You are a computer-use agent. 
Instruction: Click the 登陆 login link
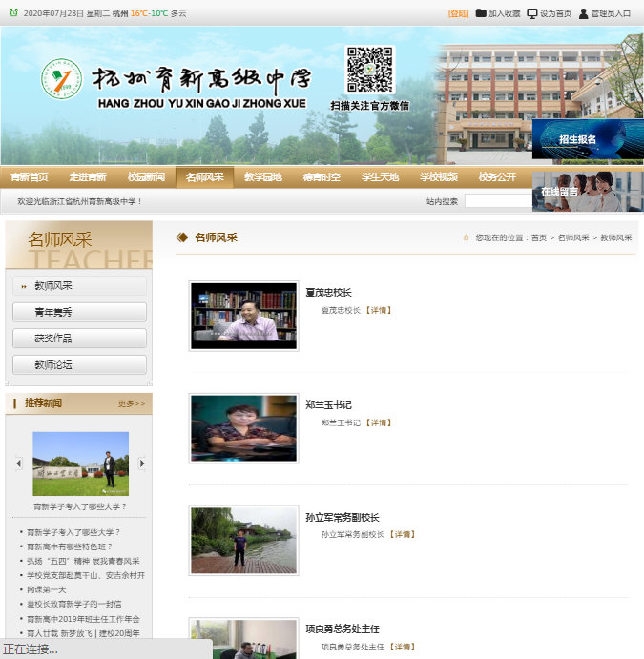[458, 13]
